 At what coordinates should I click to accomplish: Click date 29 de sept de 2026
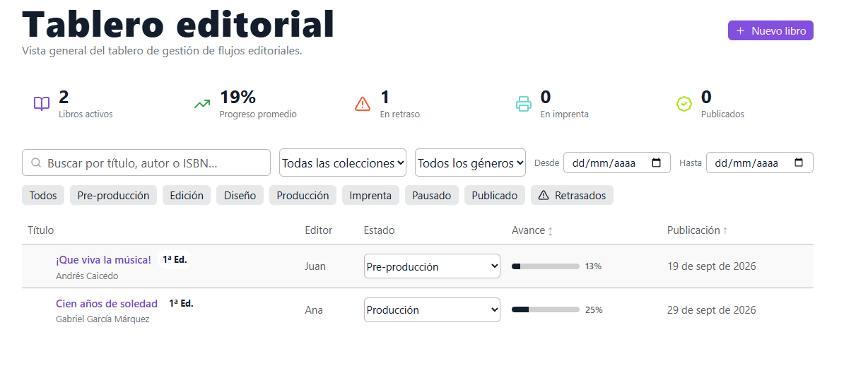pyautogui.click(x=712, y=309)
